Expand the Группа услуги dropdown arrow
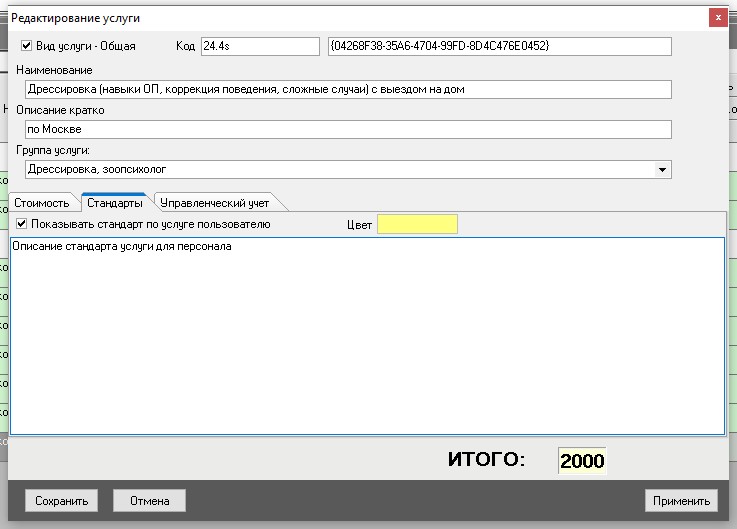Screen dimensions: 737x529 662,170
